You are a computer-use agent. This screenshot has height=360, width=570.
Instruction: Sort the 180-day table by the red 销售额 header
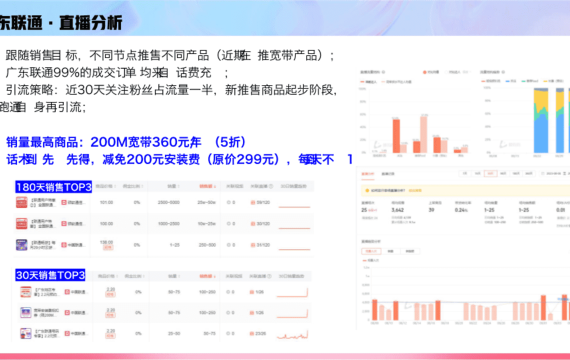207,186
